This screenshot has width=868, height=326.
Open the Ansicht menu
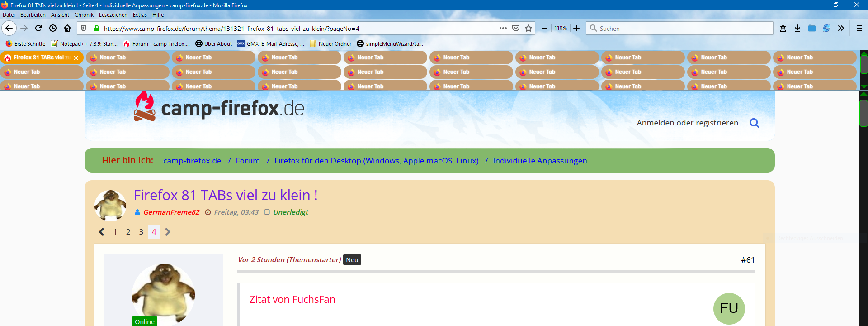coord(60,15)
